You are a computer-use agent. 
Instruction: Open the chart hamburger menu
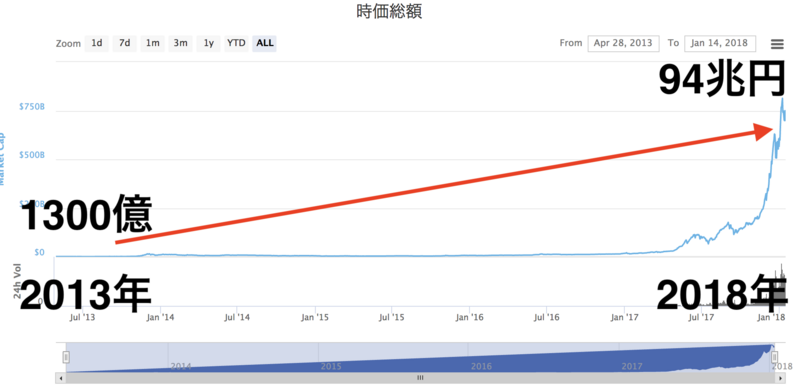point(777,44)
